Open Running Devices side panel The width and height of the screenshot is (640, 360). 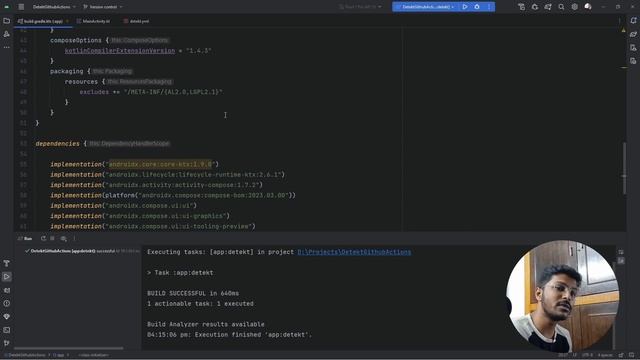(633, 61)
